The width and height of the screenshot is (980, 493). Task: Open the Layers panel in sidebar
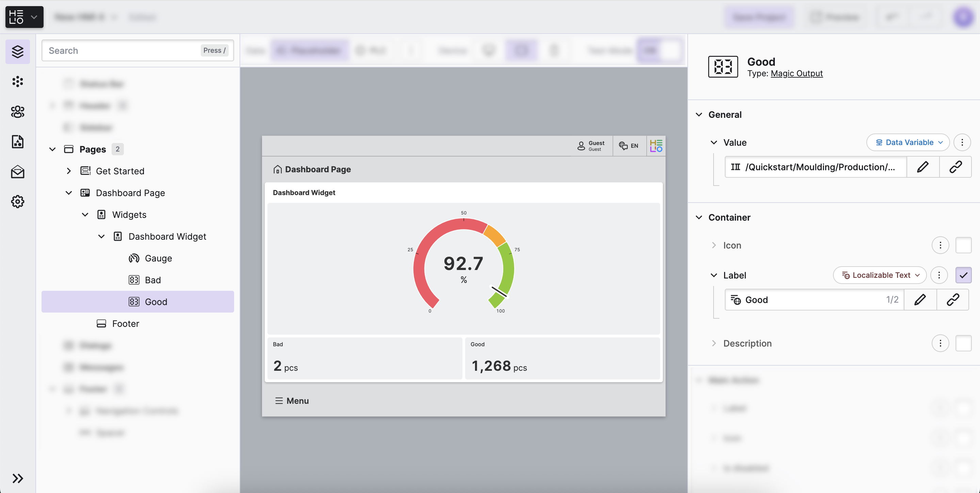(x=17, y=51)
